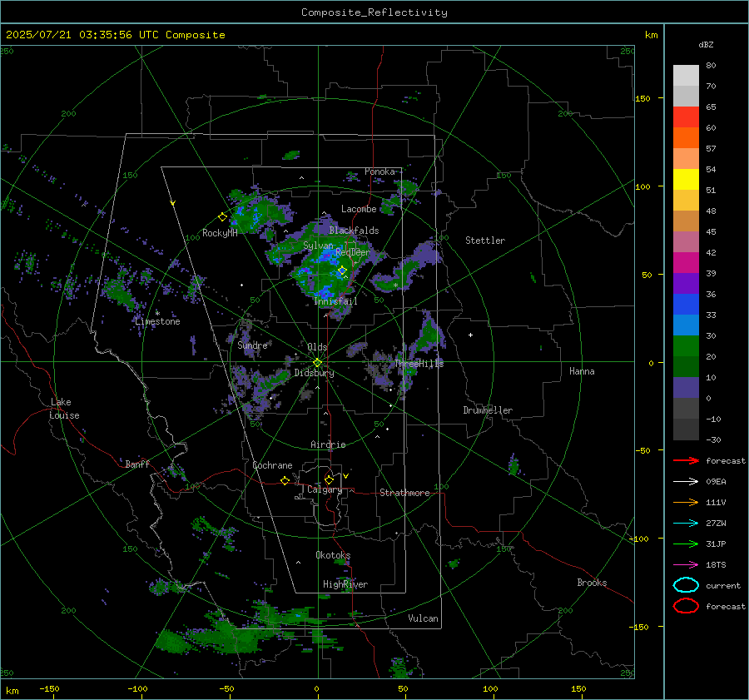Click the Blackfalds town label
This screenshot has height=700, width=749.
(354, 231)
